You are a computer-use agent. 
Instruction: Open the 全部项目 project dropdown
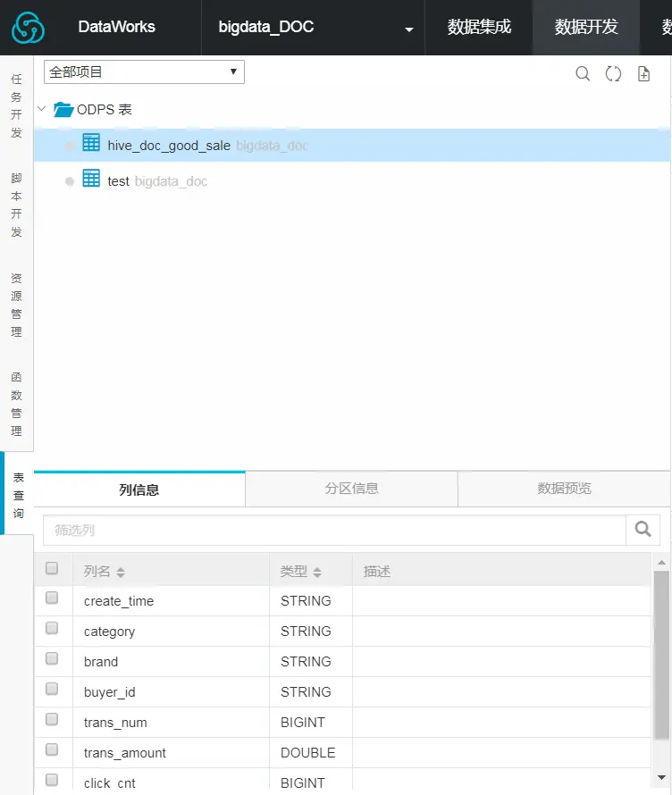pos(144,72)
